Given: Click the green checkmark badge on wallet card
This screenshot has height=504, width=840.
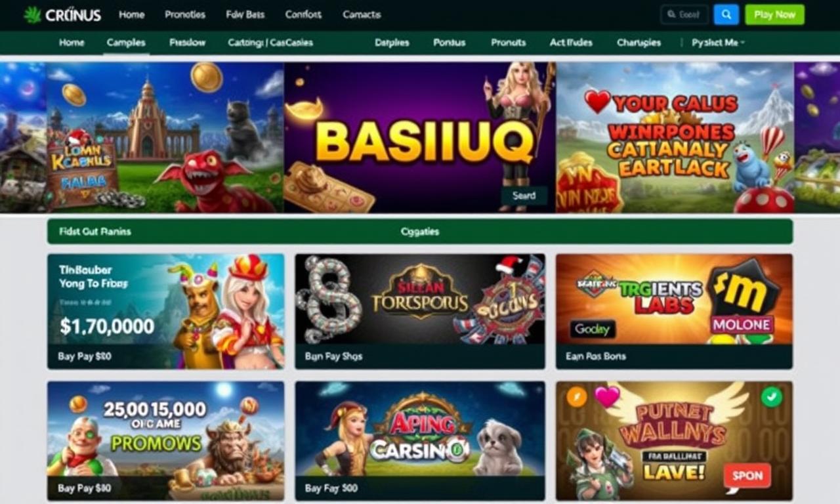Looking at the screenshot, I should pyautogui.click(x=772, y=396).
